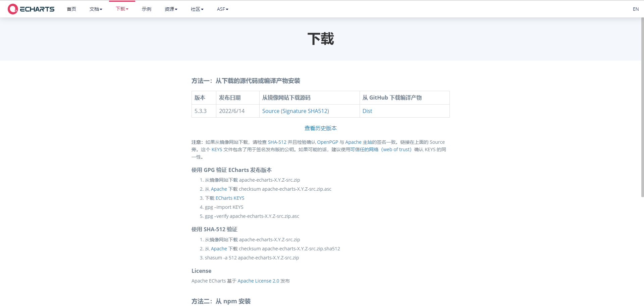Open the 资源 dropdown menu
644x307 pixels.
(x=171, y=9)
